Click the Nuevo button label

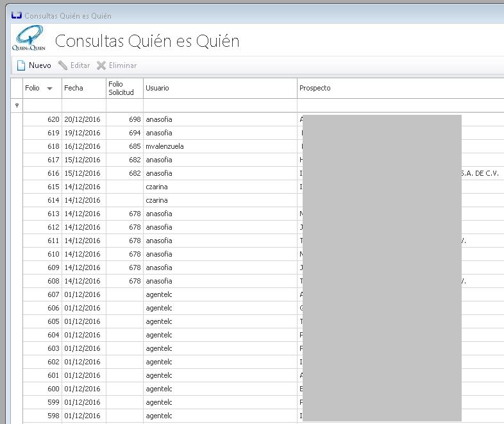click(x=40, y=65)
